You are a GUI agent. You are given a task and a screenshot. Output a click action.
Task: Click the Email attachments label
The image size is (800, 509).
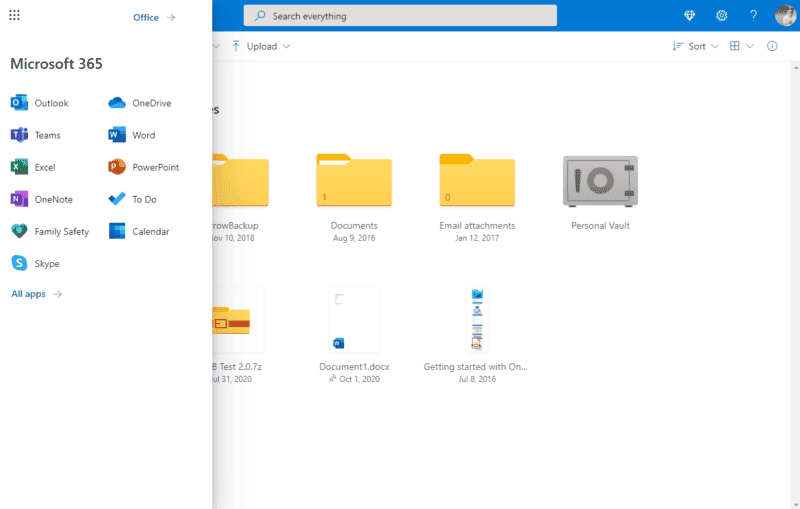click(477, 225)
